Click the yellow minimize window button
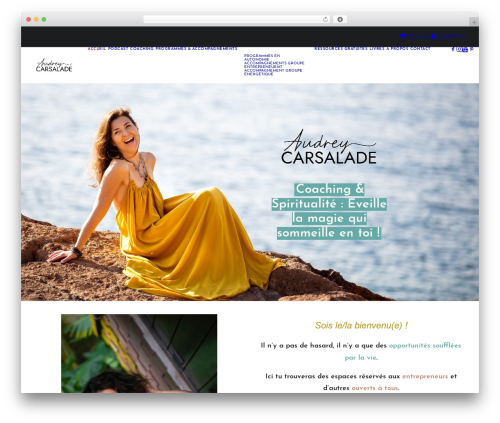This screenshot has width=500, height=423. click(36, 19)
